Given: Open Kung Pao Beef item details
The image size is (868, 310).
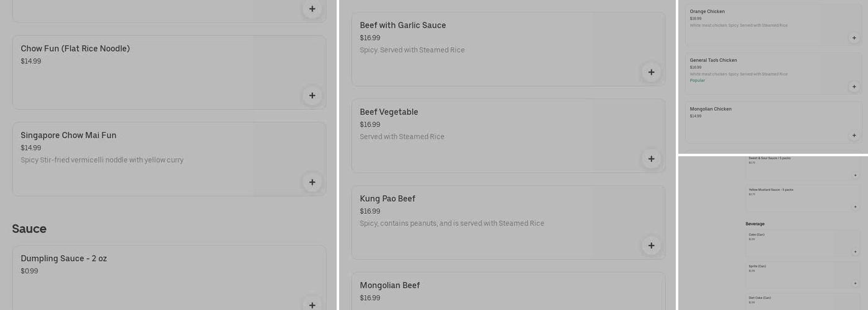Looking at the screenshot, I should click(387, 198).
